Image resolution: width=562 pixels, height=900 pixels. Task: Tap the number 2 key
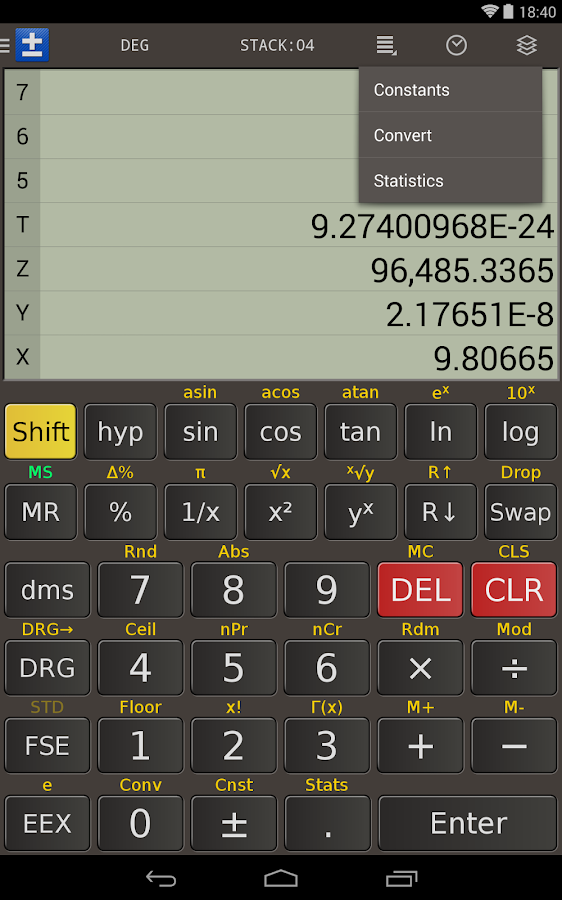(234, 746)
